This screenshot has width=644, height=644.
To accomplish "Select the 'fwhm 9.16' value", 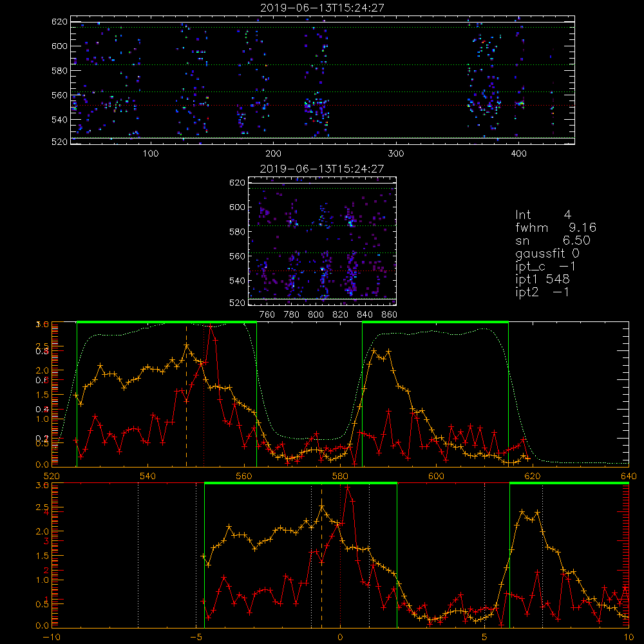I will pyautogui.click(x=556, y=227).
